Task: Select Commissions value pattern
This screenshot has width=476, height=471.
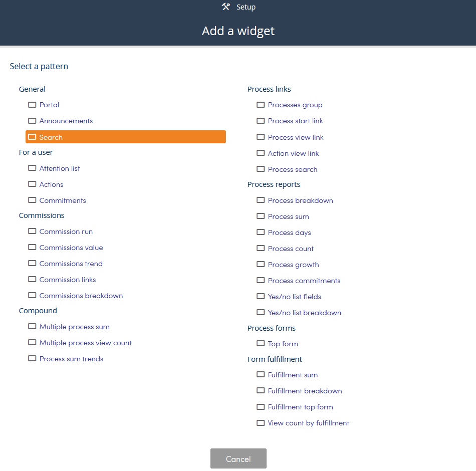Action: tap(71, 248)
